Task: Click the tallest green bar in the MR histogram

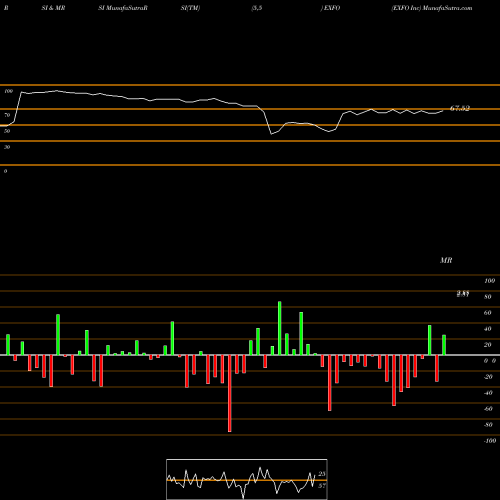Action: [x=280, y=328]
